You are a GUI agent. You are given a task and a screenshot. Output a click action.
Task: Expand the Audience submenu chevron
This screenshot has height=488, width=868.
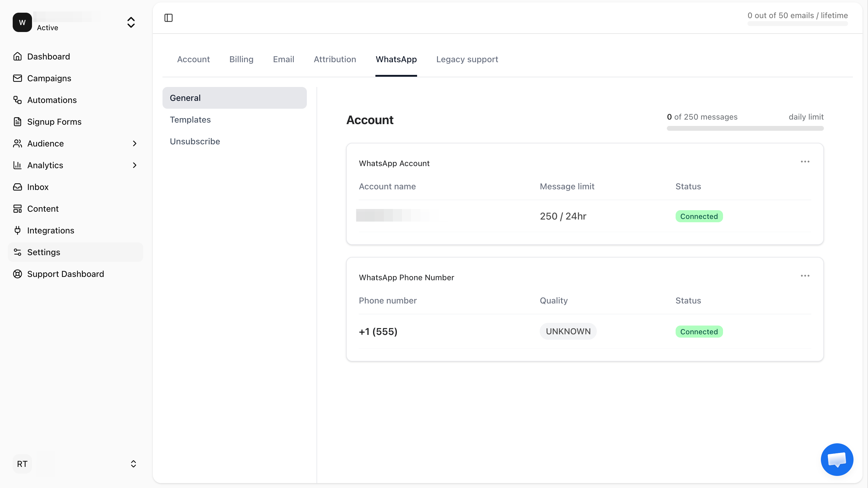134,143
